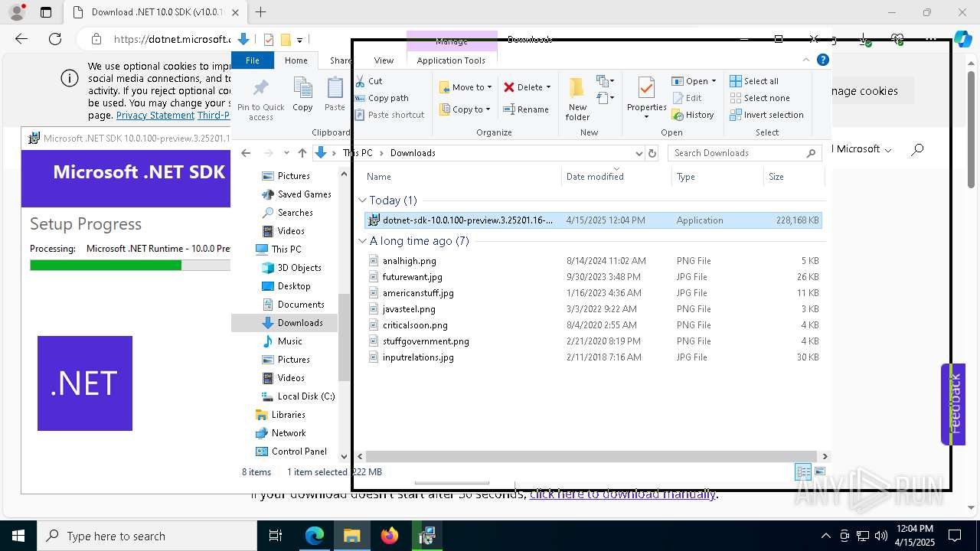This screenshot has width=980, height=551.
Task: Open file History
Action: (x=693, y=115)
